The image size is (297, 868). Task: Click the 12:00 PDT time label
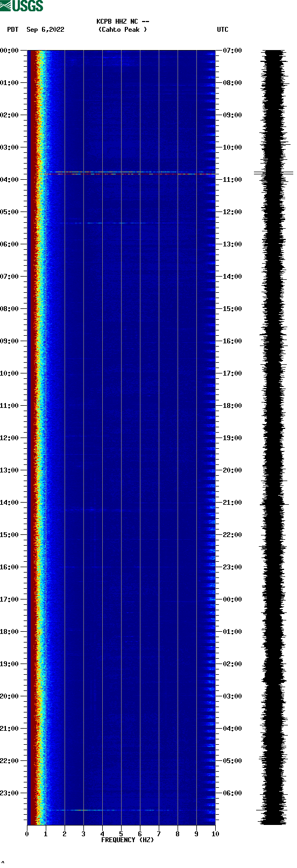[x=9, y=438]
